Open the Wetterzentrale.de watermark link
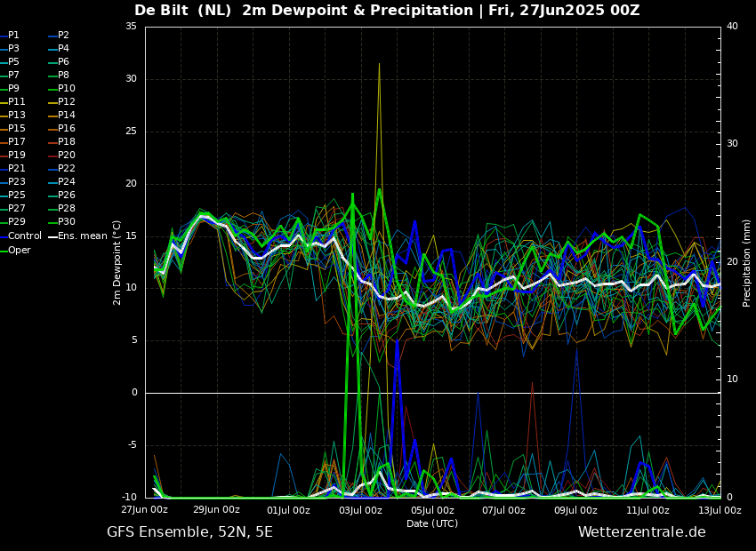756x551 pixels. (x=641, y=532)
